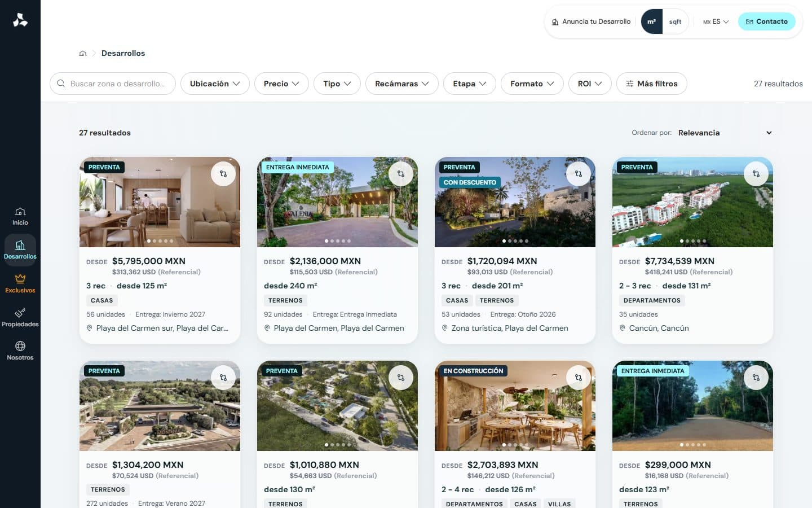Open the Más filtros button
The width and height of the screenshot is (812, 508).
(x=651, y=84)
